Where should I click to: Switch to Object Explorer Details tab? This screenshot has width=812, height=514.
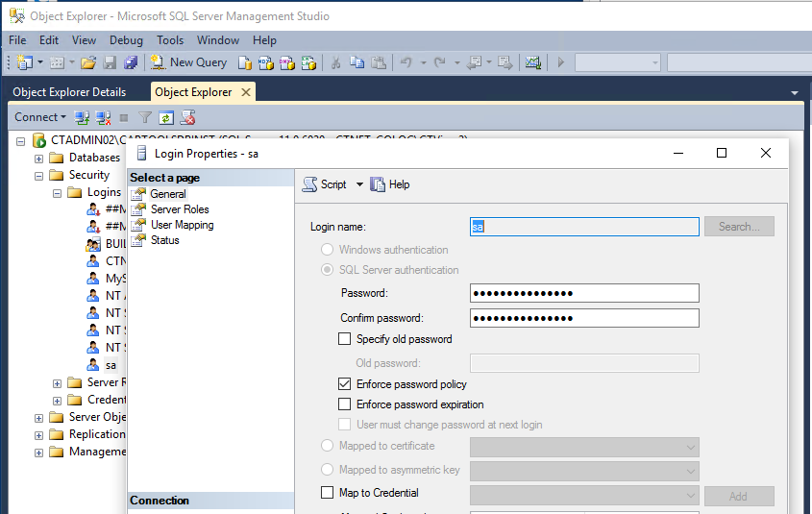[69, 92]
